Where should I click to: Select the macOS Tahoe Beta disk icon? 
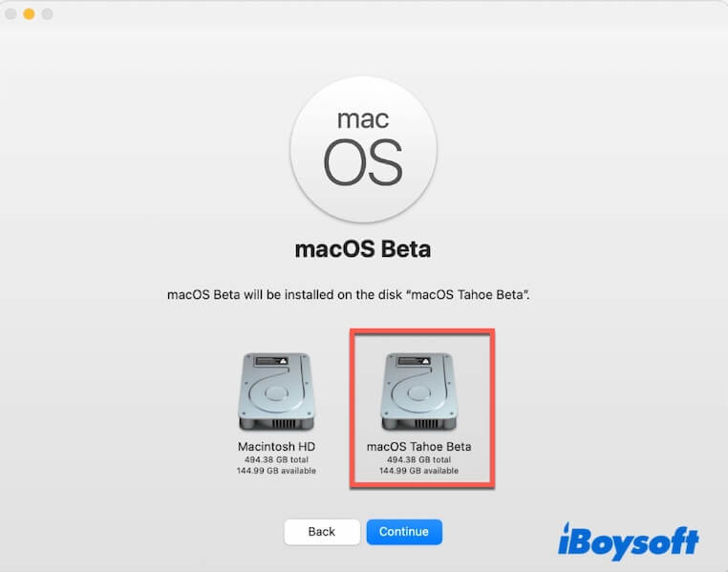pyautogui.click(x=418, y=392)
